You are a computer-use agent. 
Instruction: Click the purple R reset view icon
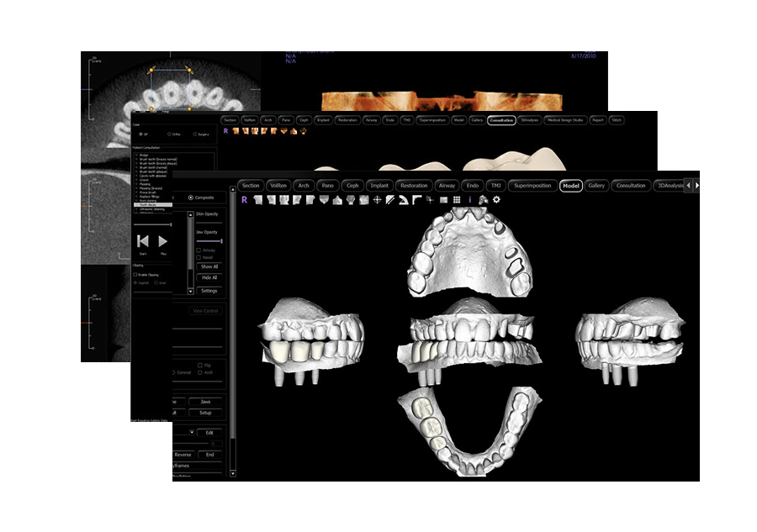[244, 200]
